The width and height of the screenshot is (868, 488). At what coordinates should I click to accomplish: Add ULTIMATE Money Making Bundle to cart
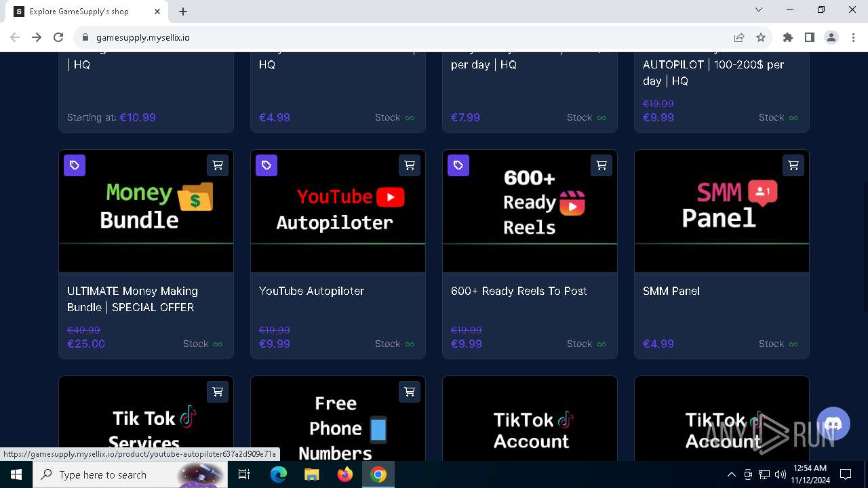click(218, 165)
